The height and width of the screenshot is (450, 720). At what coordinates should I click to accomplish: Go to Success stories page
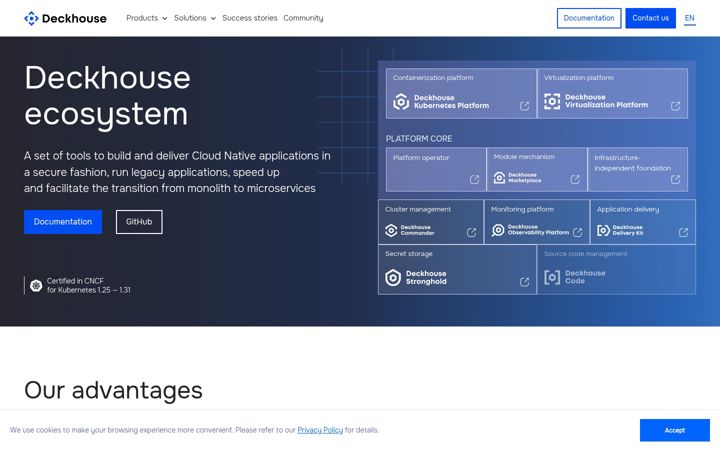[x=250, y=18]
